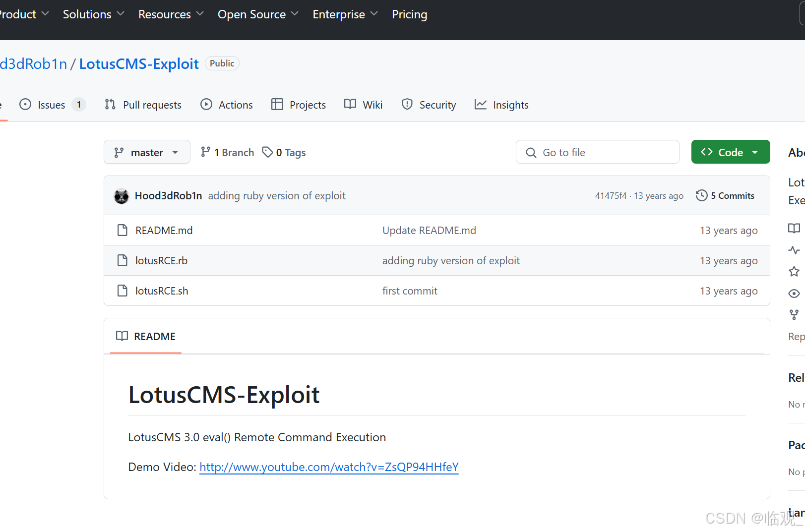View the 1 Branch list
805x532 pixels.
pos(227,152)
